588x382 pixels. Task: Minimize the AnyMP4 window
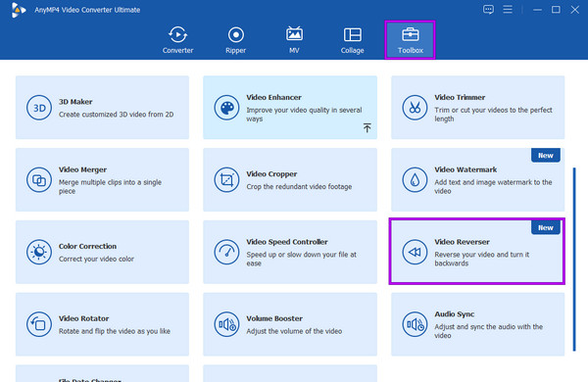coord(537,10)
